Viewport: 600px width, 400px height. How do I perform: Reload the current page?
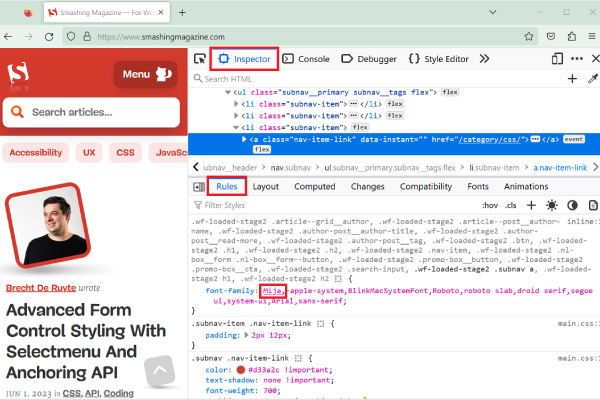(x=48, y=36)
